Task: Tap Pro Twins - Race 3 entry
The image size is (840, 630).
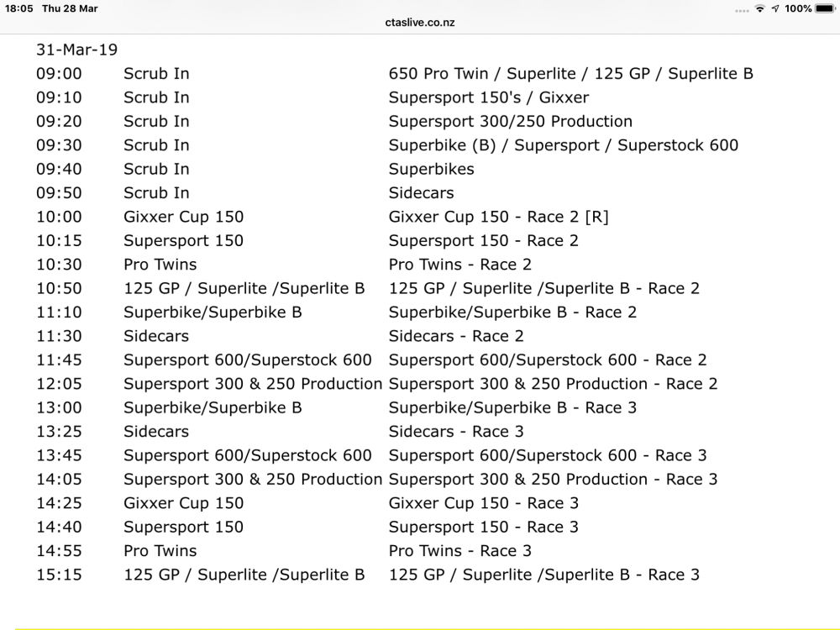Action: click(459, 551)
